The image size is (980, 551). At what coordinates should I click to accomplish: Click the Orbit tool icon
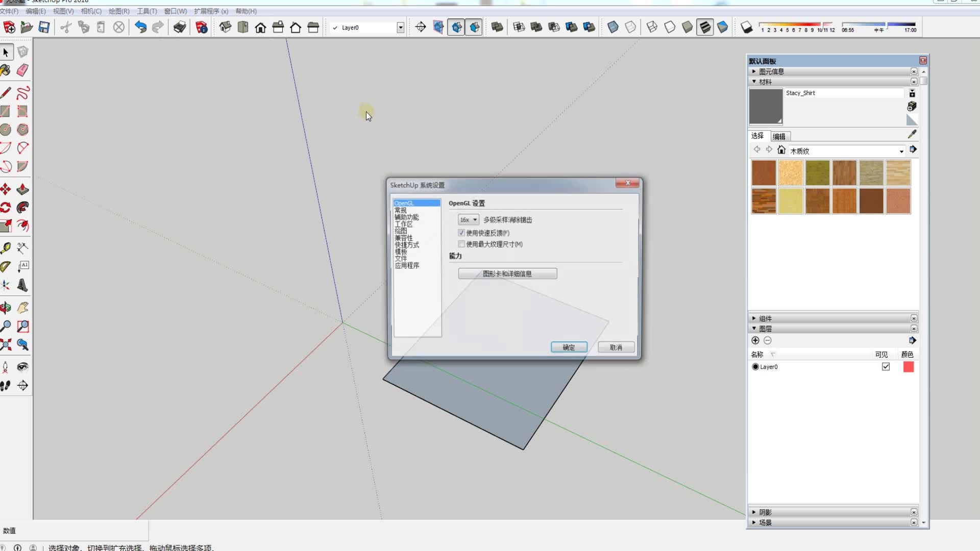tap(6, 308)
